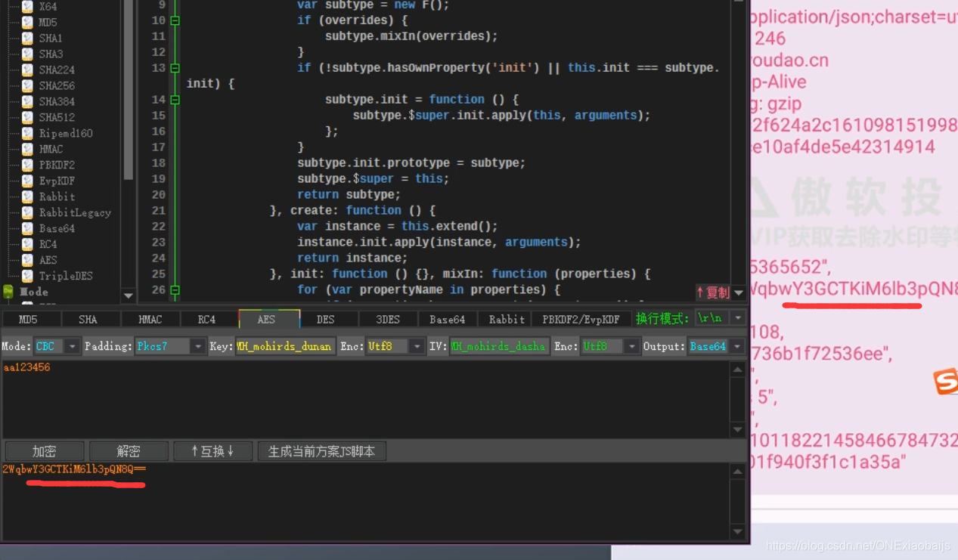Click the RC4 file icon in tree

[27, 244]
